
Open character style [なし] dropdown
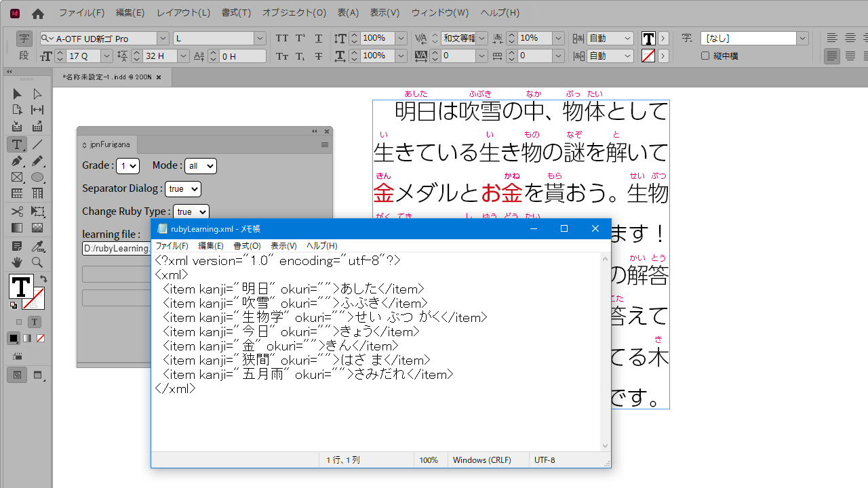pyautogui.click(x=803, y=39)
